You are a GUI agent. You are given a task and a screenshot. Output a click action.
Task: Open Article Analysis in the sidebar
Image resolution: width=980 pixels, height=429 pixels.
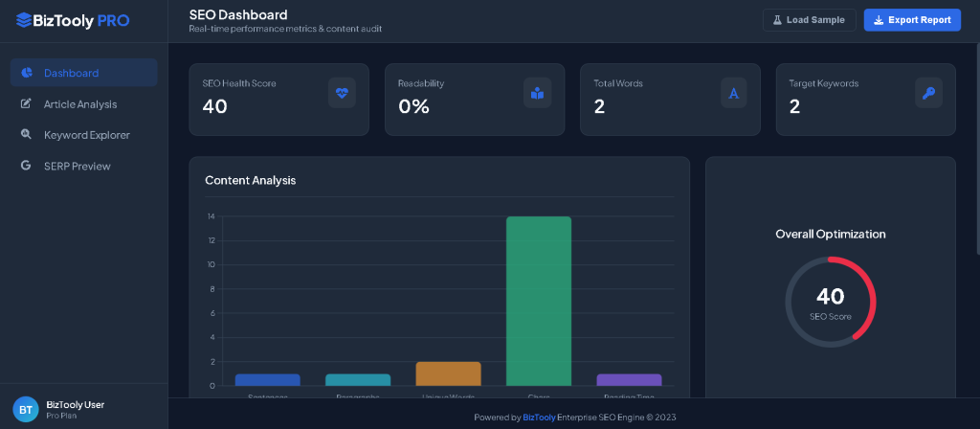pos(84,103)
